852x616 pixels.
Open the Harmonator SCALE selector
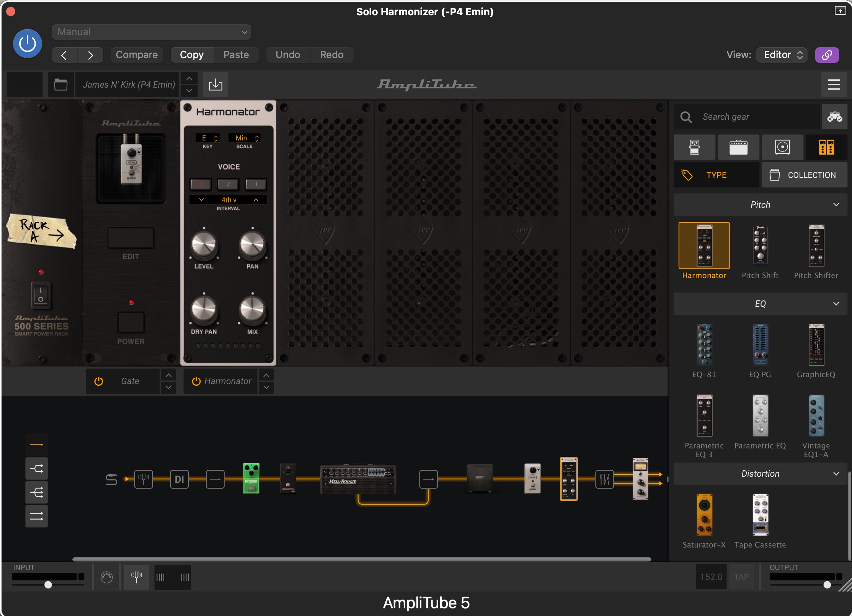(245, 138)
